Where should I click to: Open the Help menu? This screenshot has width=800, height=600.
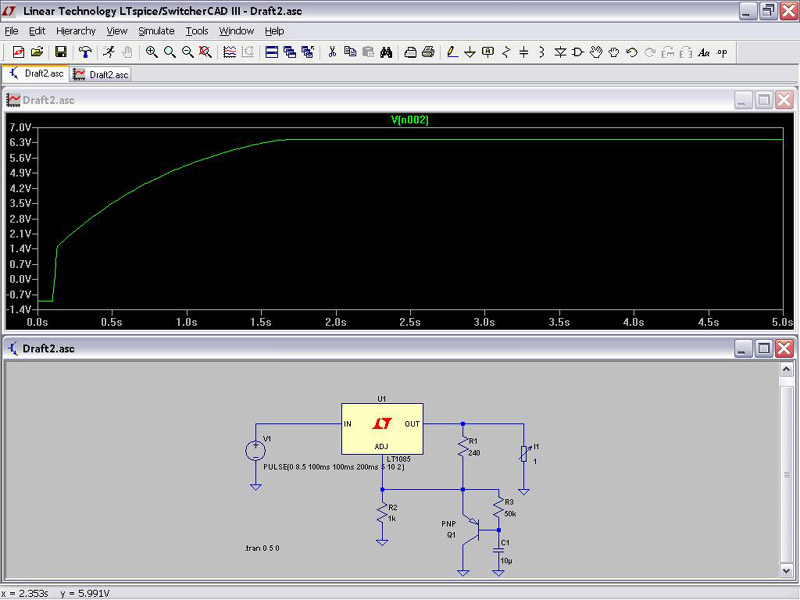coord(274,31)
